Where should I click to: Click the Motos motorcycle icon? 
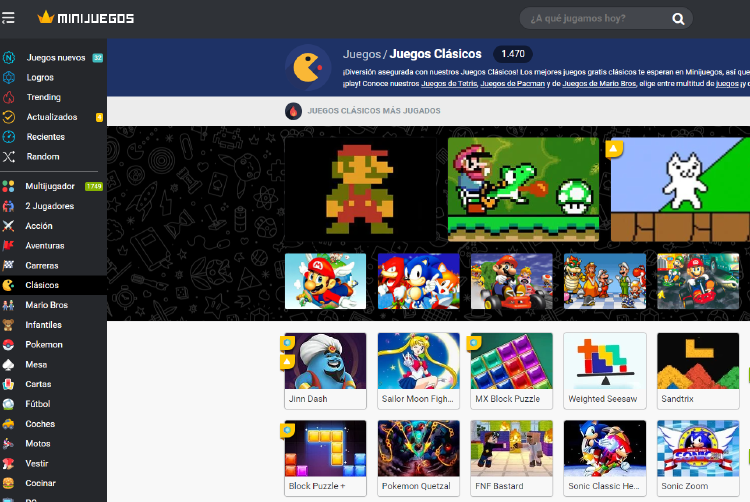point(9,444)
